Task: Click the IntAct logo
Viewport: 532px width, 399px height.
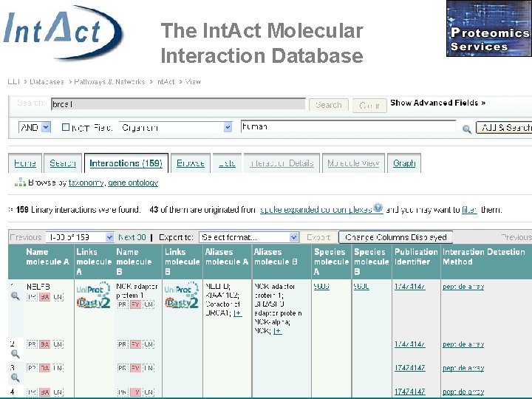Action: pyautogui.click(x=63, y=33)
